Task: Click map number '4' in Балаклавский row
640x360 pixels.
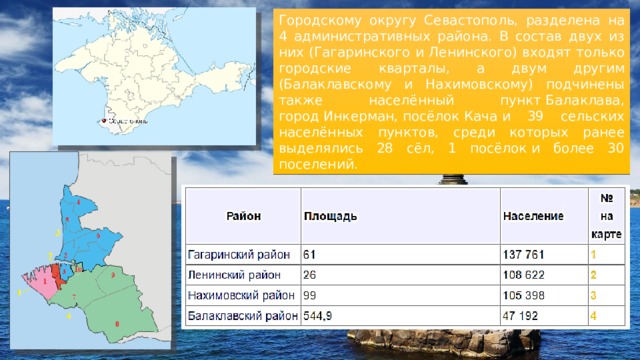Action: point(593,316)
